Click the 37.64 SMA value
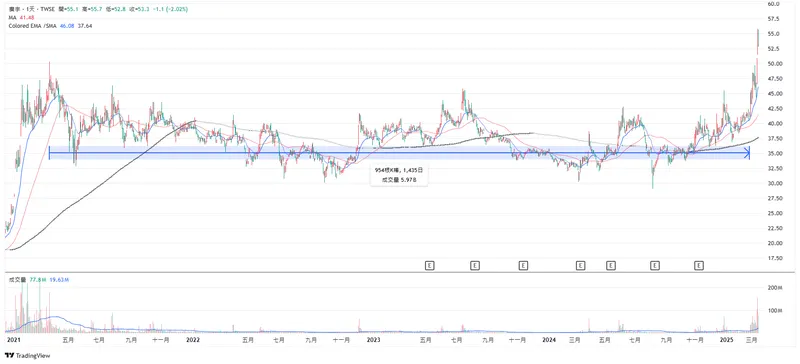Image resolution: width=800 pixels, height=364 pixels. [x=85, y=25]
